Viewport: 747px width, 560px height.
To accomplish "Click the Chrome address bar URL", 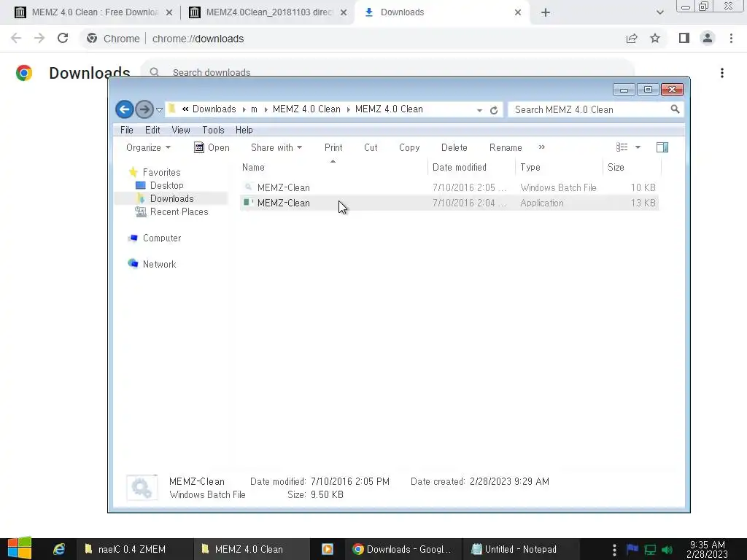I will tap(198, 39).
